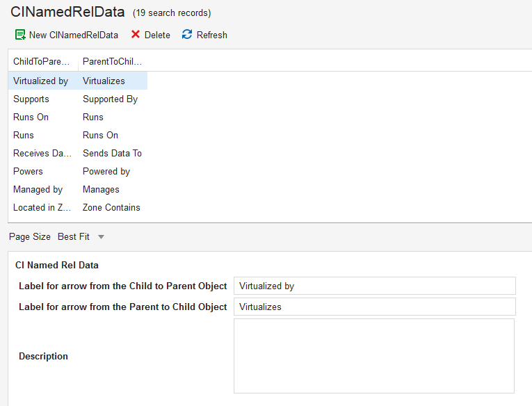Click the blue Refresh arrows icon

(x=187, y=35)
